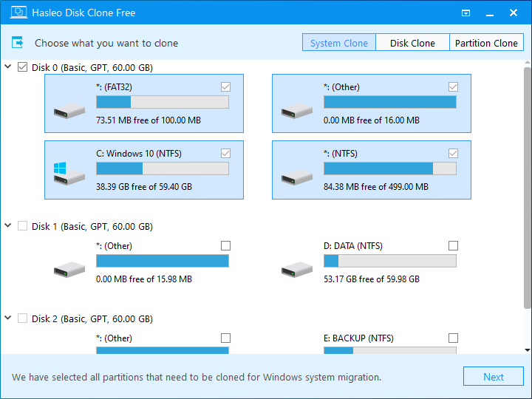The width and height of the screenshot is (532, 399).
Task: Switch to the Partition Clone tab
Action: [x=486, y=42]
